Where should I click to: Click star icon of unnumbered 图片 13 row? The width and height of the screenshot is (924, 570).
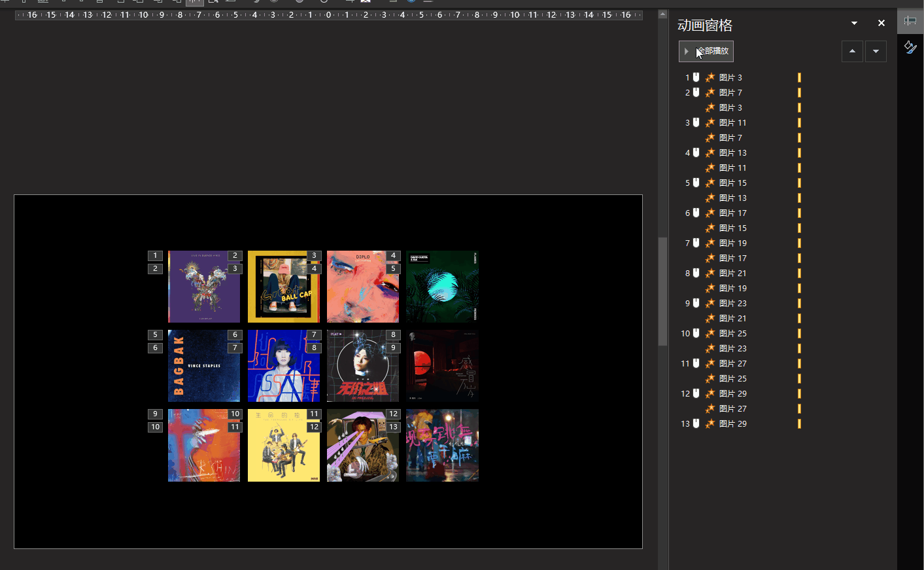pyautogui.click(x=710, y=198)
